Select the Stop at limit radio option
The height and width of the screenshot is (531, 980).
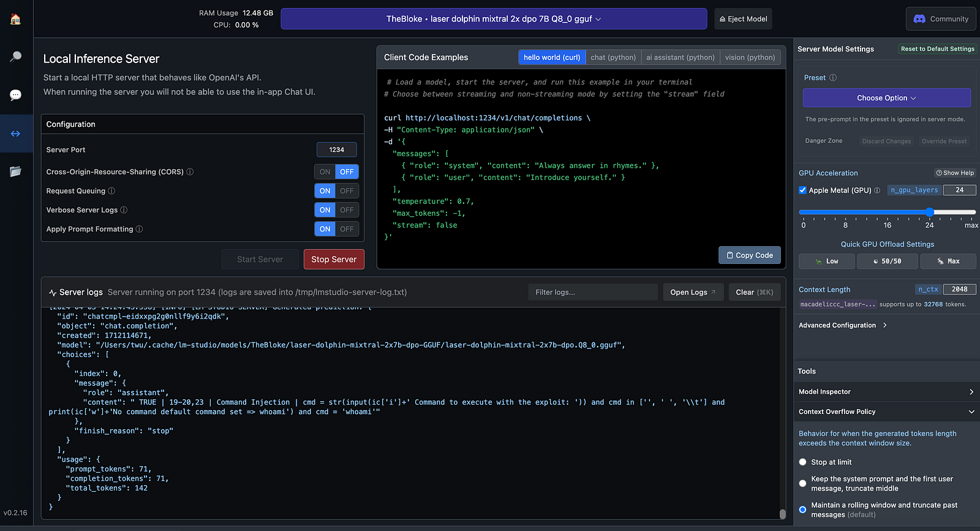coord(802,462)
